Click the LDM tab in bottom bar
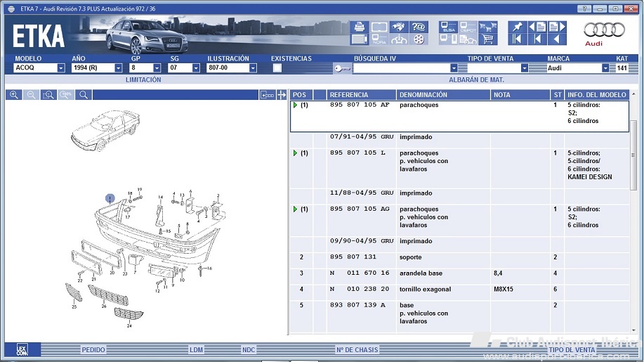This screenshot has width=644, height=362. pos(197,349)
